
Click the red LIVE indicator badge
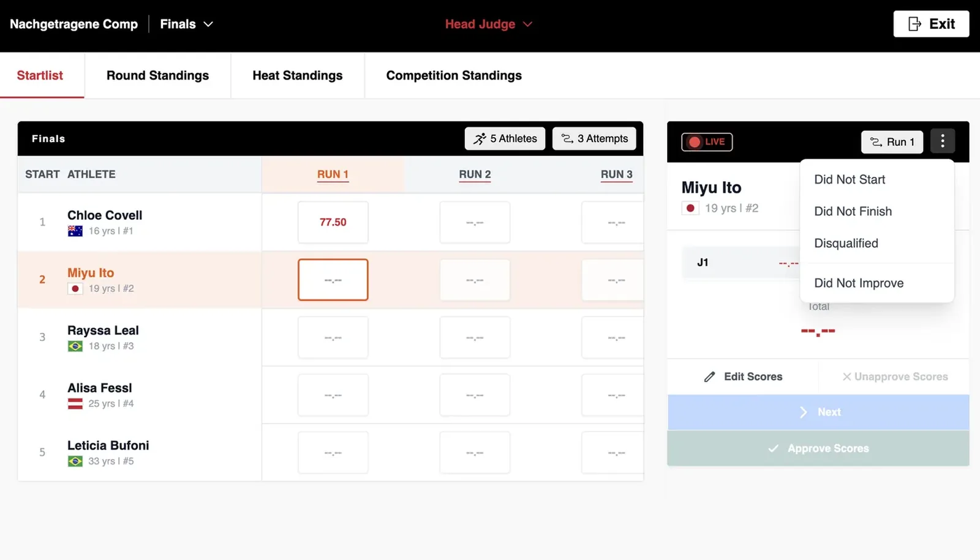point(707,142)
